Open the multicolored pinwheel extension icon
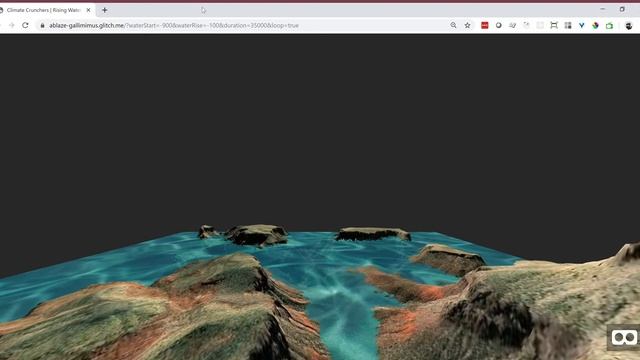The image size is (640, 360). click(x=596, y=25)
